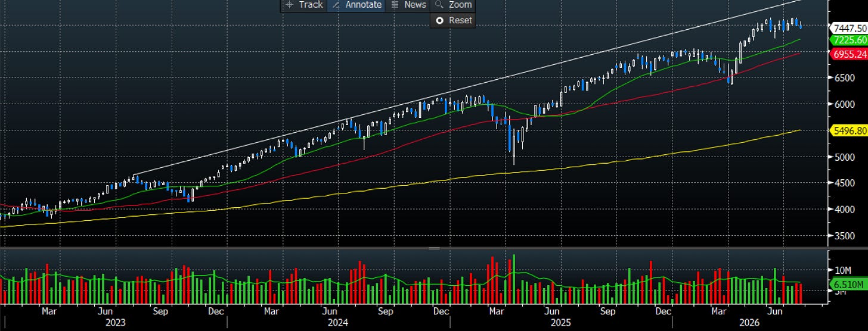This screenshot has width=868, height=331.
Task: Select the green 7225.60 moving average label
Action: pos(849,40)
